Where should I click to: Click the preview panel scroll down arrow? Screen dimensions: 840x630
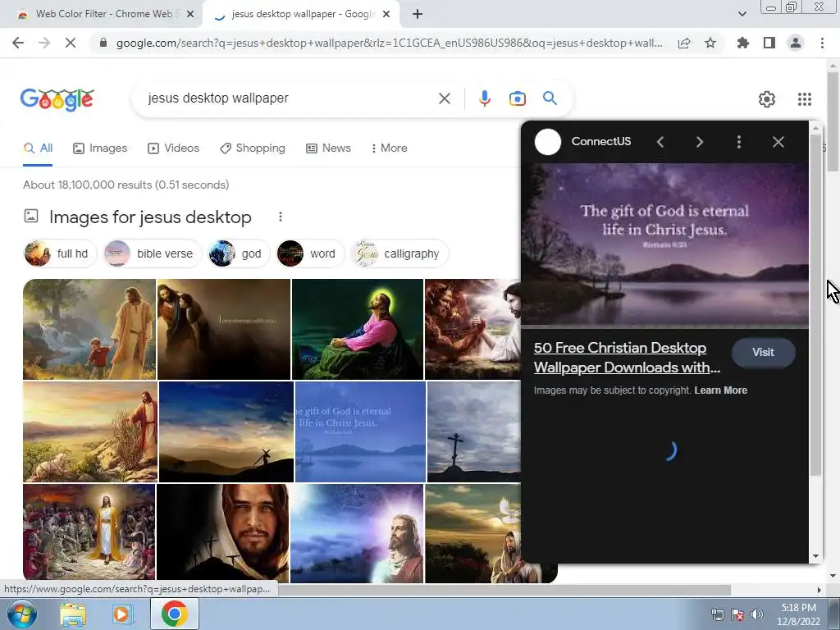tap(816, 556)
